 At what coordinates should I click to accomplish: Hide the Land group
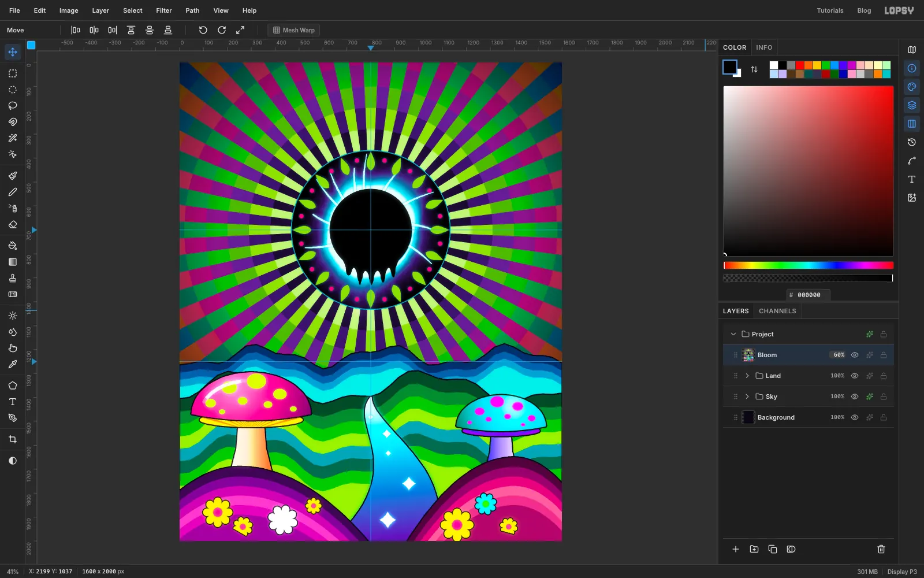(x=855, y=376)
